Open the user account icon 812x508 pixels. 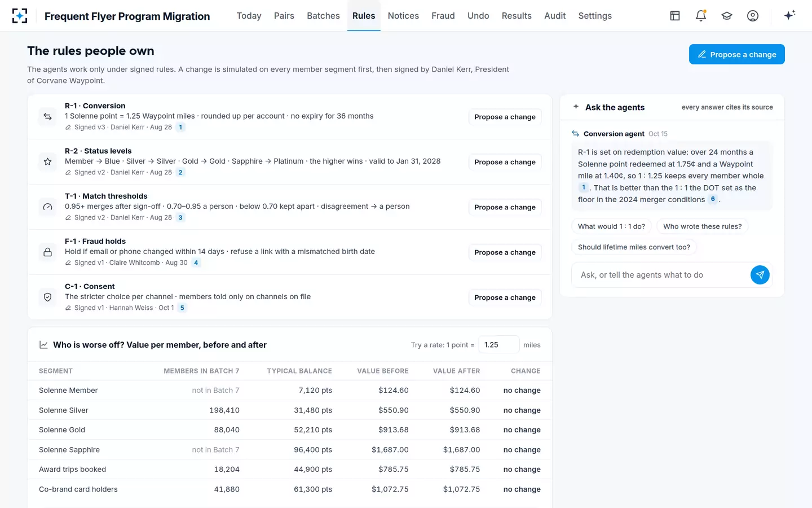point(753,16)
